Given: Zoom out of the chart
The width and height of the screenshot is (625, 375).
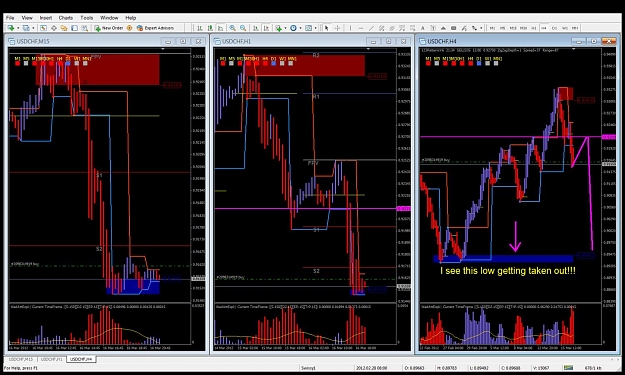Looking at the screenshot, I should coord(243,28).
